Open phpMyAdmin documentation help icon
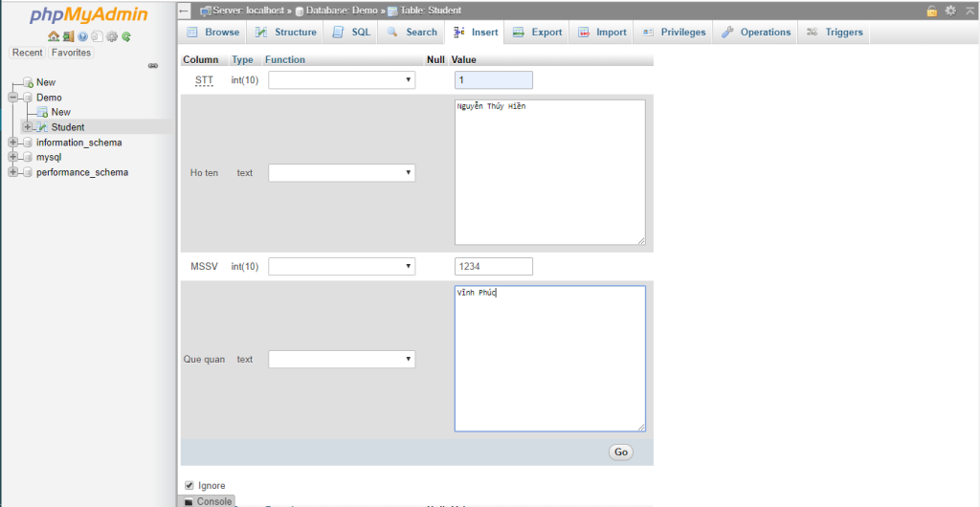 click(82, 37)
